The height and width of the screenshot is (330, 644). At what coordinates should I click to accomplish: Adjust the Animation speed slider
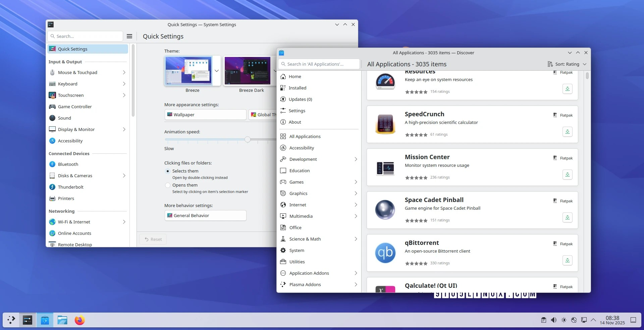[x=248, y=140]
